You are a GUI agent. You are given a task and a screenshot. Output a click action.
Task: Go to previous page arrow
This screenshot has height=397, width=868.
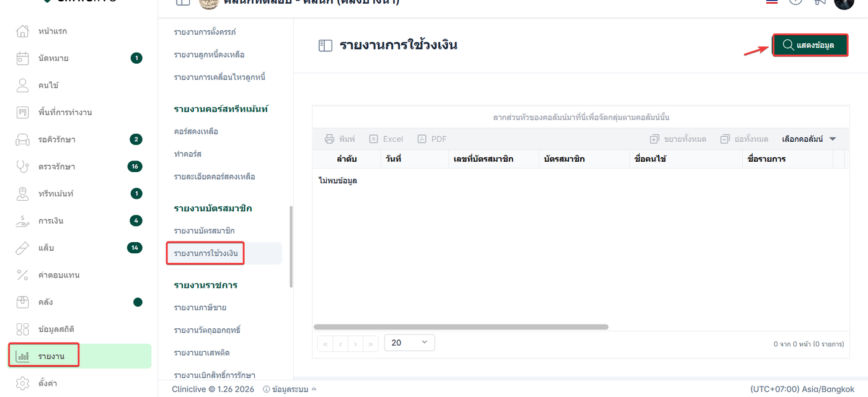click(x=340, y=343)
